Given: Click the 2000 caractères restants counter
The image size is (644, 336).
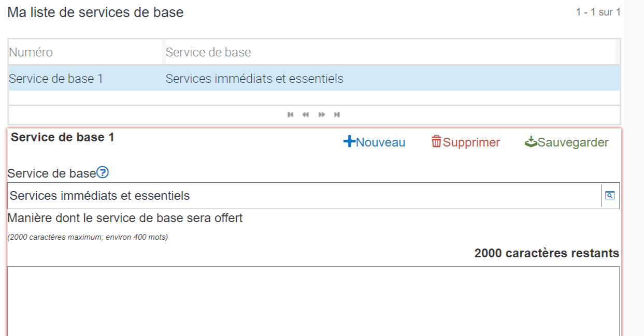Looking at the screenshot, I should click(547, 253).
